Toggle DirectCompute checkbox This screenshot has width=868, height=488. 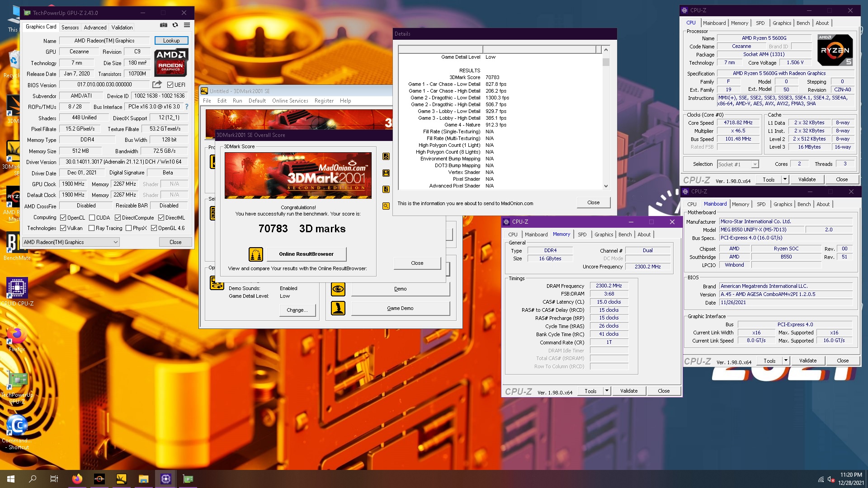(x=118, y=217)
